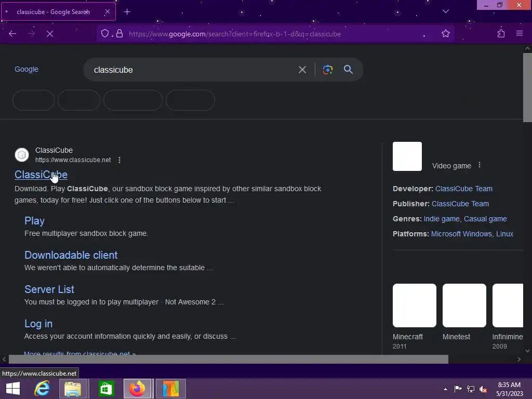The width and height of the screenshot is (532, 399).
Task: Click the knowledge panel game thumbnail
Action: [407, 156]
